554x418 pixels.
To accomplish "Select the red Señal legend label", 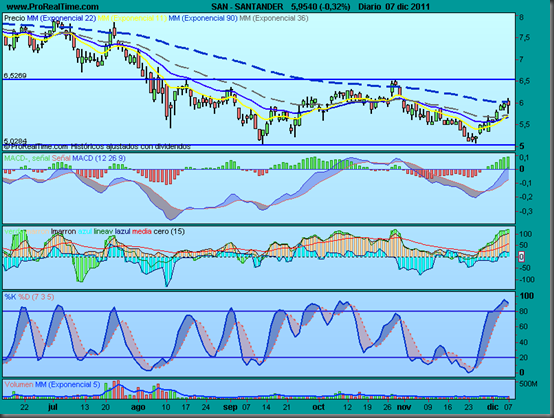I will 61,158.
